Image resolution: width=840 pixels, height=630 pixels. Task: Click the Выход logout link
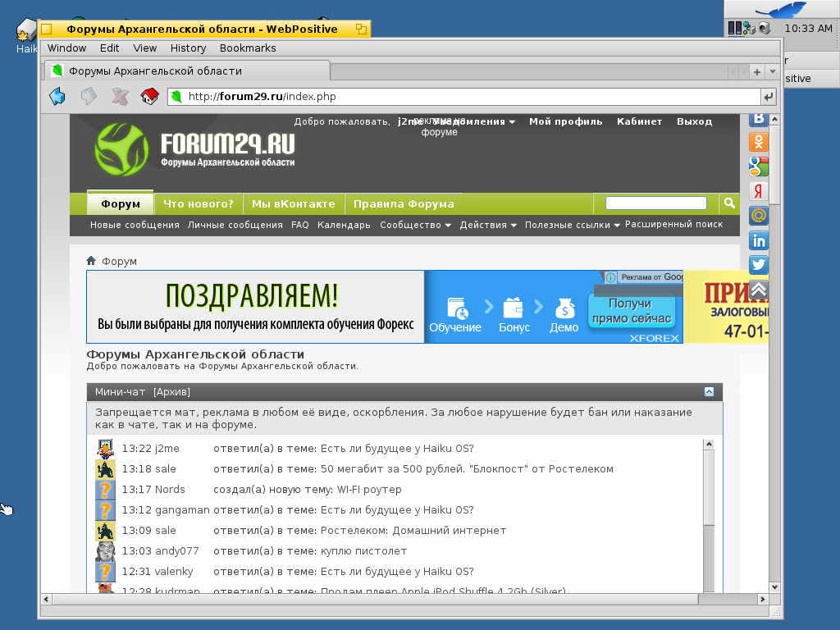point(694,121)
